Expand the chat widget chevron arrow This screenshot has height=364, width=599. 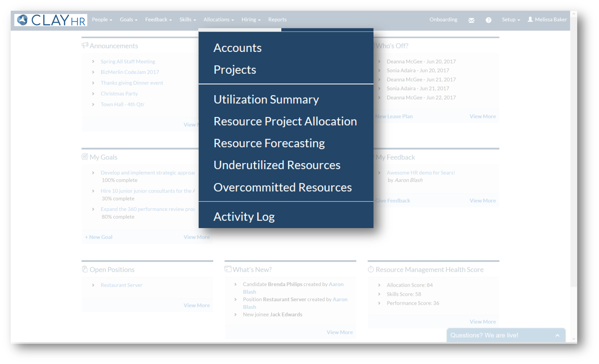[x=557, y=335]
